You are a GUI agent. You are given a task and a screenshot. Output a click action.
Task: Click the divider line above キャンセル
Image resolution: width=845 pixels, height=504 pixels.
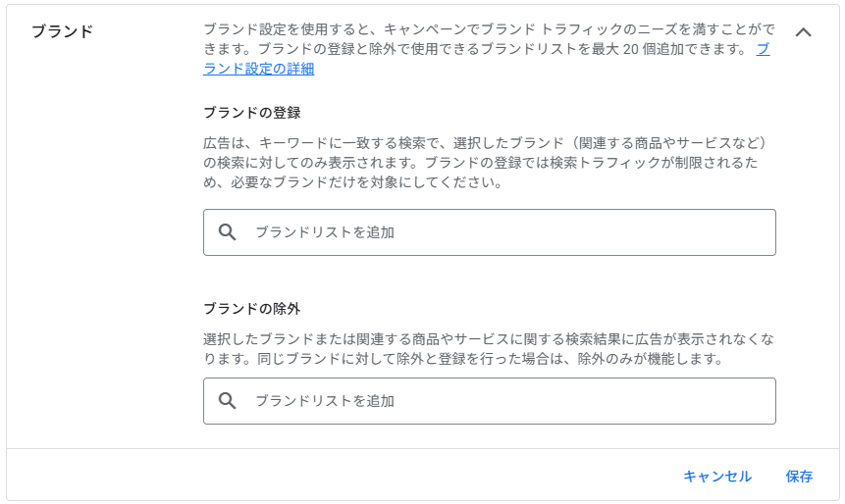click(422, 449)
